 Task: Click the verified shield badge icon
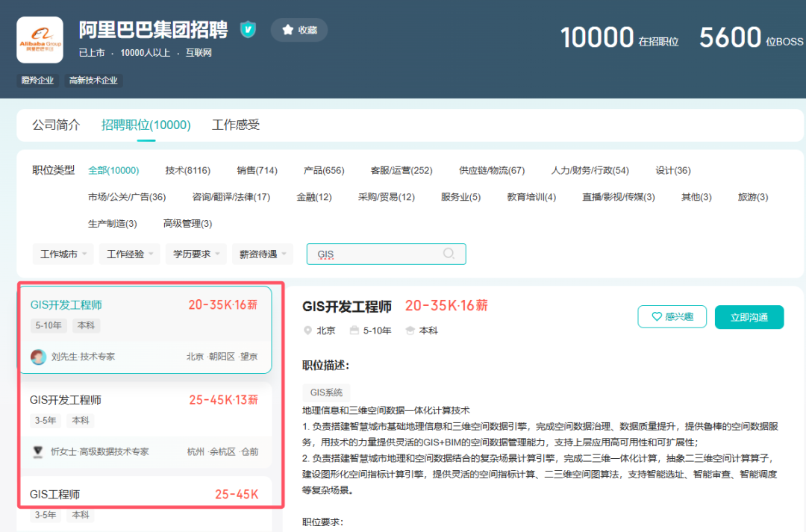point(249,29)
